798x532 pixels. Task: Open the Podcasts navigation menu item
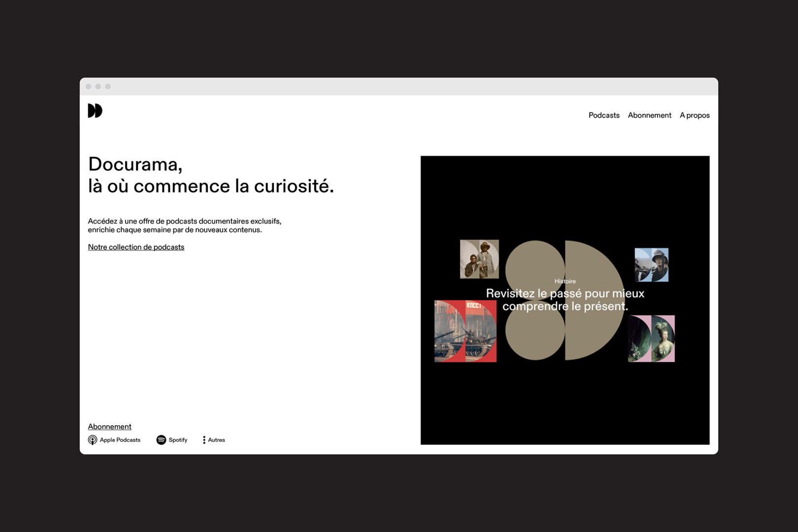click(x=603, y=115)
